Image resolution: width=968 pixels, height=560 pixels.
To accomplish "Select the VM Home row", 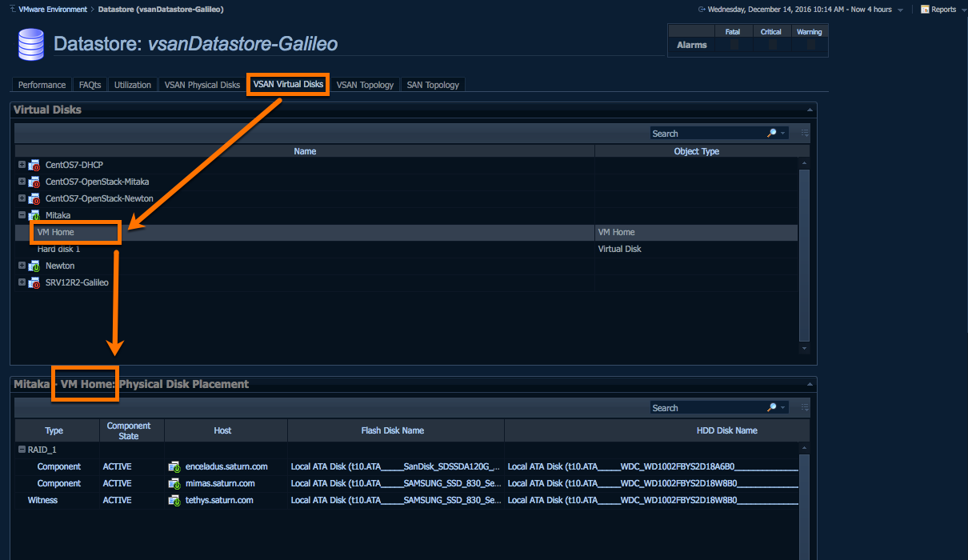I will tap(406, 232).
